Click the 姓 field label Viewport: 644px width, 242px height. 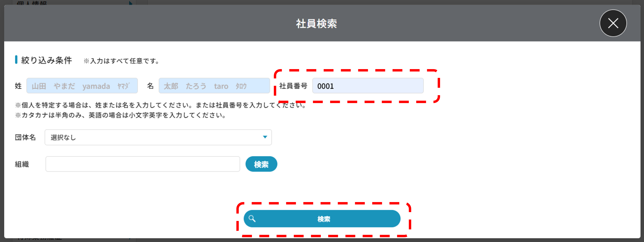(18, 86)
